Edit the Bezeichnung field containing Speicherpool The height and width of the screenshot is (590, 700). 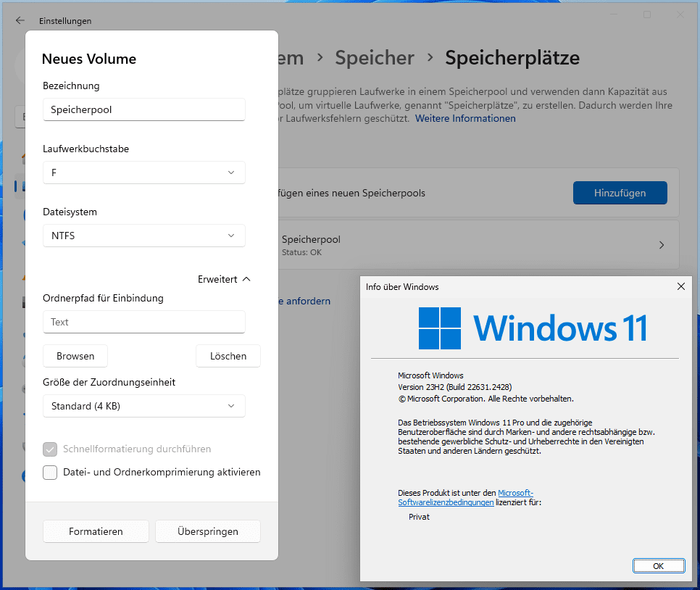(x=143, y=109)
